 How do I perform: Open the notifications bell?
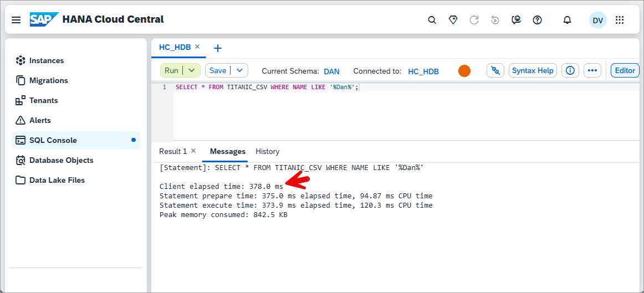coord(567,20)
